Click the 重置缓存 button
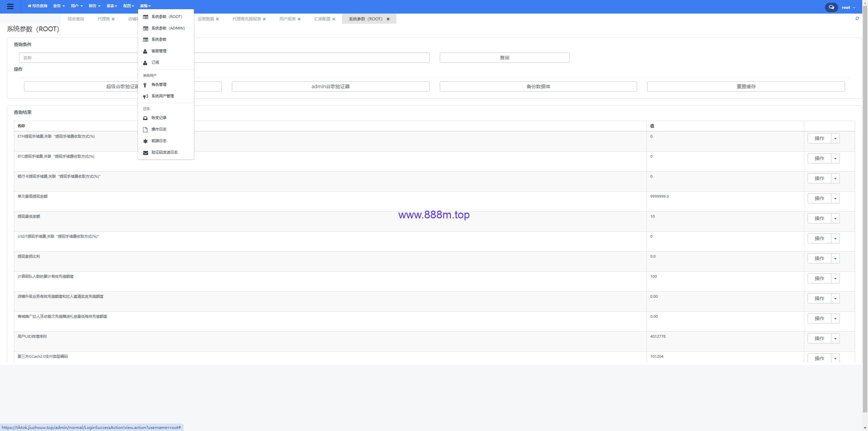 (x=746, y=86)
